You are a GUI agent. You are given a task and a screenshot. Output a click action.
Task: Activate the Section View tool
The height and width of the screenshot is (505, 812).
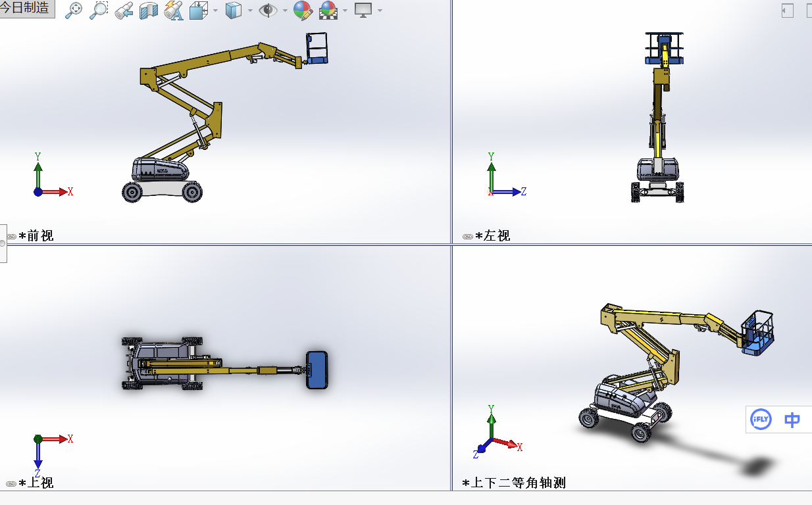click(149, 11)
